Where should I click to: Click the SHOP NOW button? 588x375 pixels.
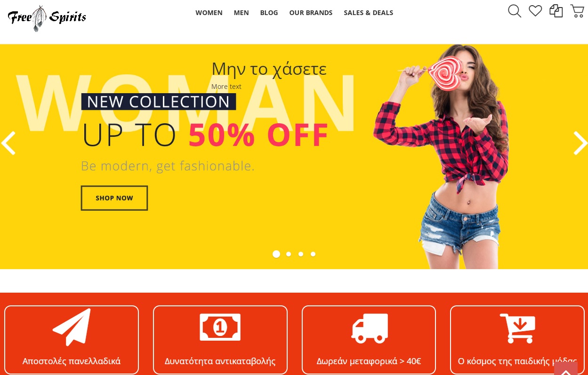click(x=114, y=198)
